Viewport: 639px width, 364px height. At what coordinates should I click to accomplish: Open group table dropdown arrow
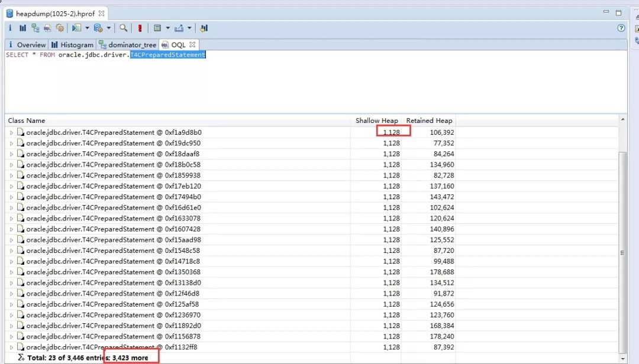[x=167, y=28]
